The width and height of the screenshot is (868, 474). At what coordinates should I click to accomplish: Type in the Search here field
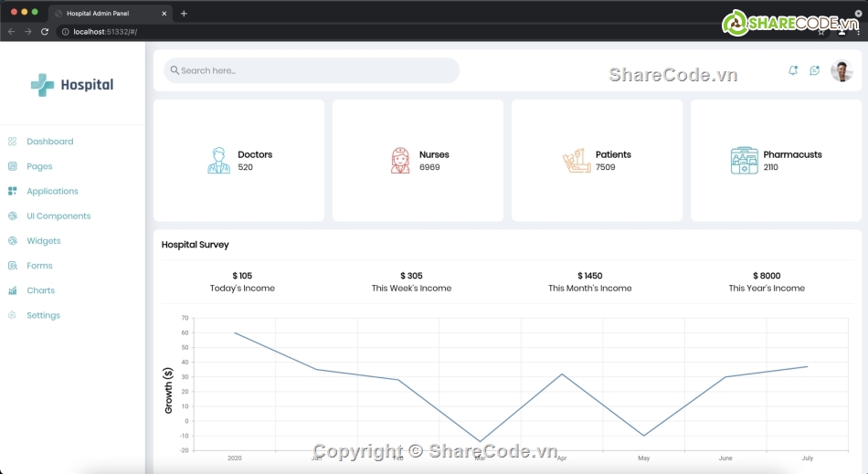[x=315, y=70]
